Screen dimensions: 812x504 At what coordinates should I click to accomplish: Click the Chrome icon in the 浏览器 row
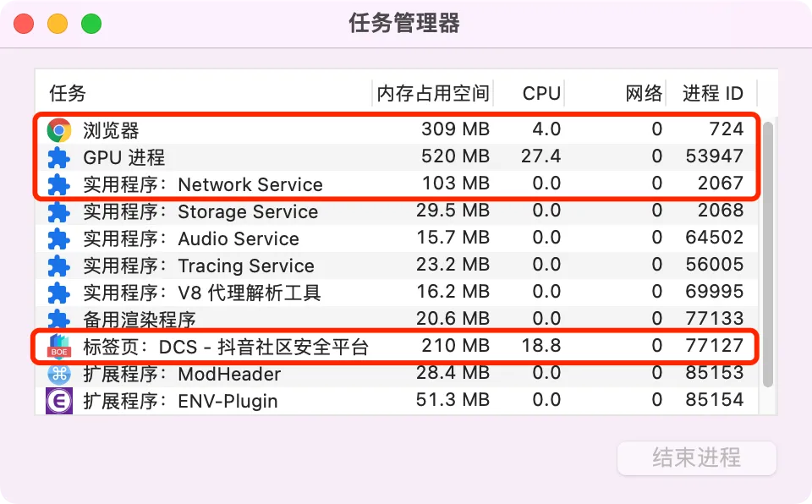[59, 130]
